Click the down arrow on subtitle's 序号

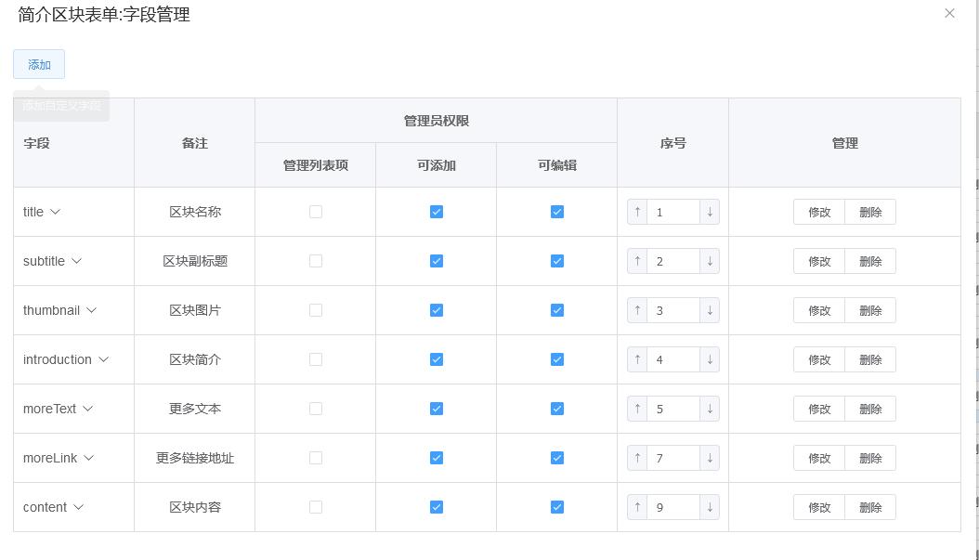click(x=709, y=261)
